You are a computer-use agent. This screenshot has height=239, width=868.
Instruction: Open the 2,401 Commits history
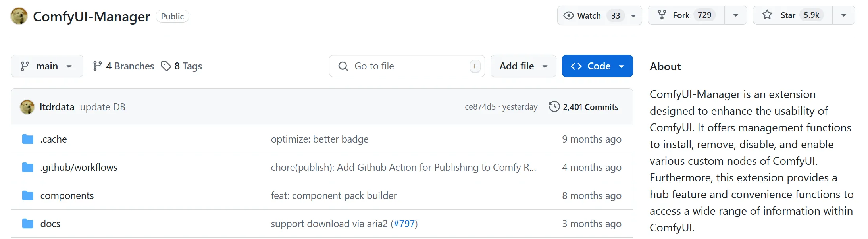coord(590,107)
